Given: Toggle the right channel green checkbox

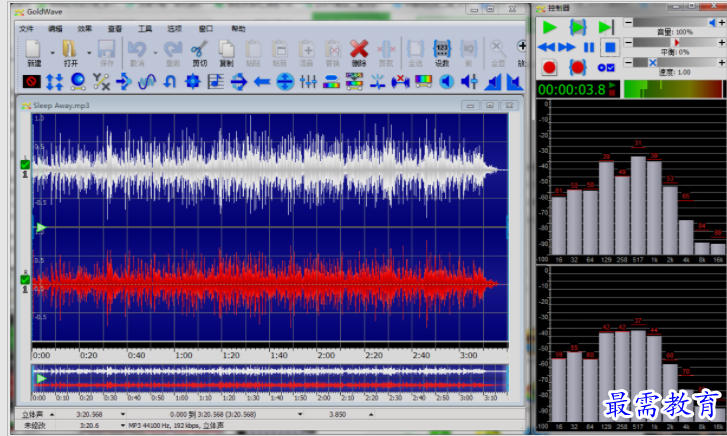Looking at the screenshot, I should (25, 279).
